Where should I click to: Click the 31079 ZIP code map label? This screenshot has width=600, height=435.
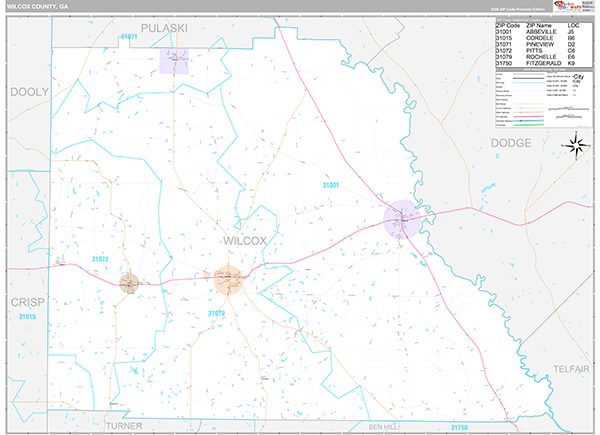click(x=217, y=313)
